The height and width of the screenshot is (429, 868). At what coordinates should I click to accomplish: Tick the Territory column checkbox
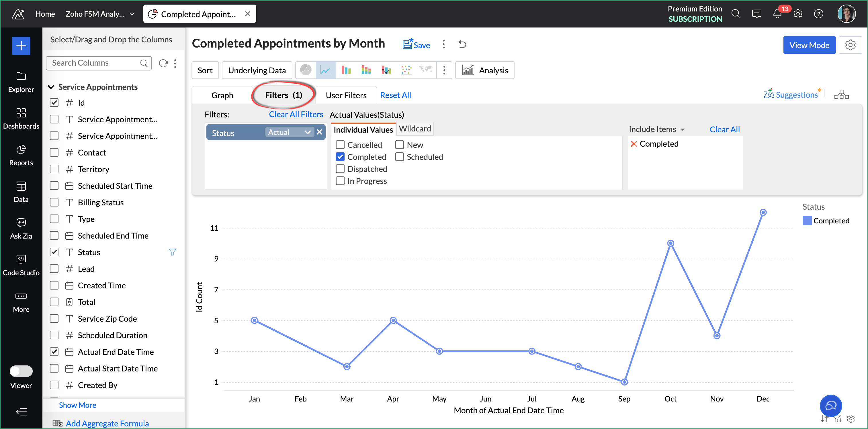(x=54, y=169)
